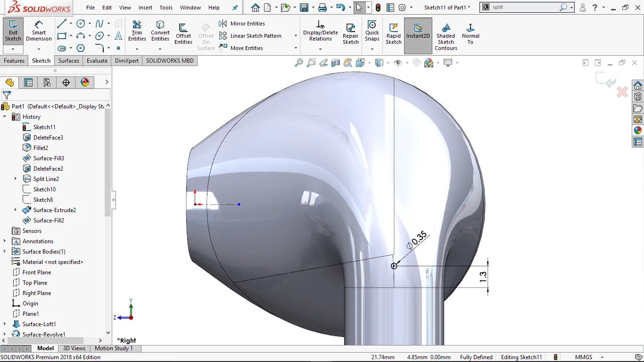Viewport: 644px width, 362px height.
Task: Select Sketch10 in the feature tree
Action: click(x=44, y=189)
